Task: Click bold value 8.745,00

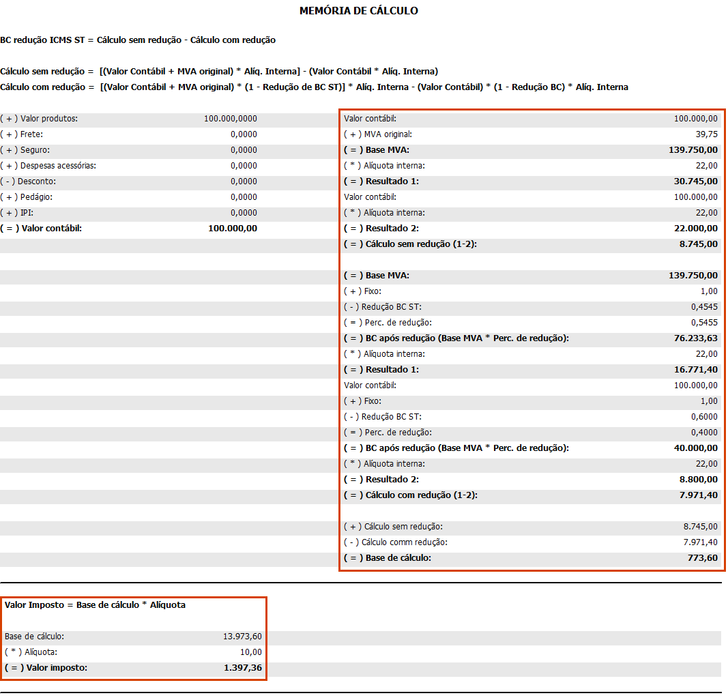Action: pyautogui.click(x=698, y=244)
